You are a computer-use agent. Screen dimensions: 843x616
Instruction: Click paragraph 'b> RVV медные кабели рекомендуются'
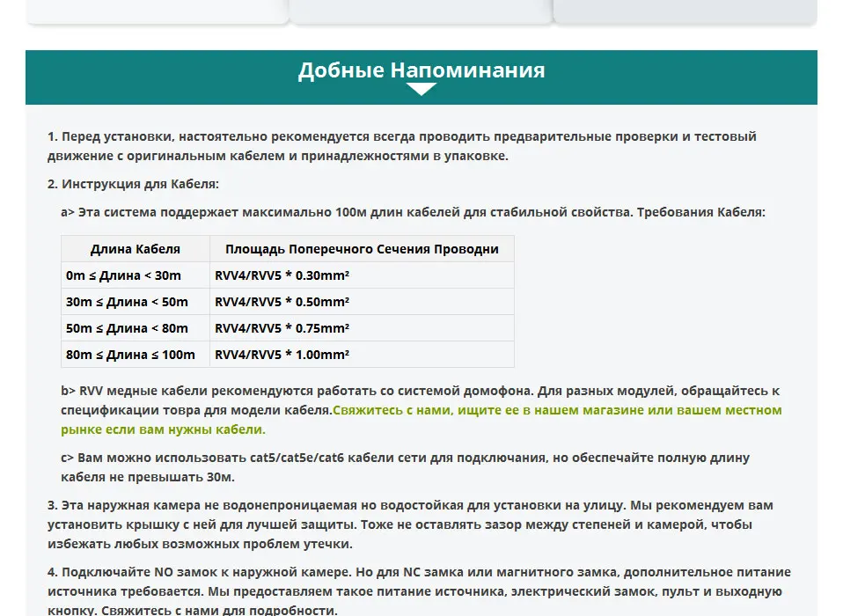tap(421, 410)
